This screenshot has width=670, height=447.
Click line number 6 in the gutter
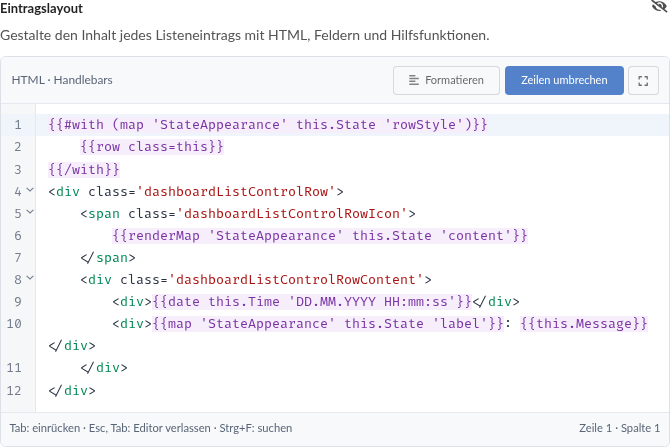[x=18, y=235]
